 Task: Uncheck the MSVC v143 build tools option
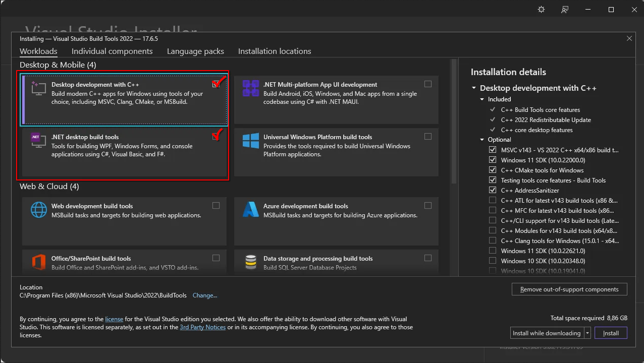coord(493,150)
